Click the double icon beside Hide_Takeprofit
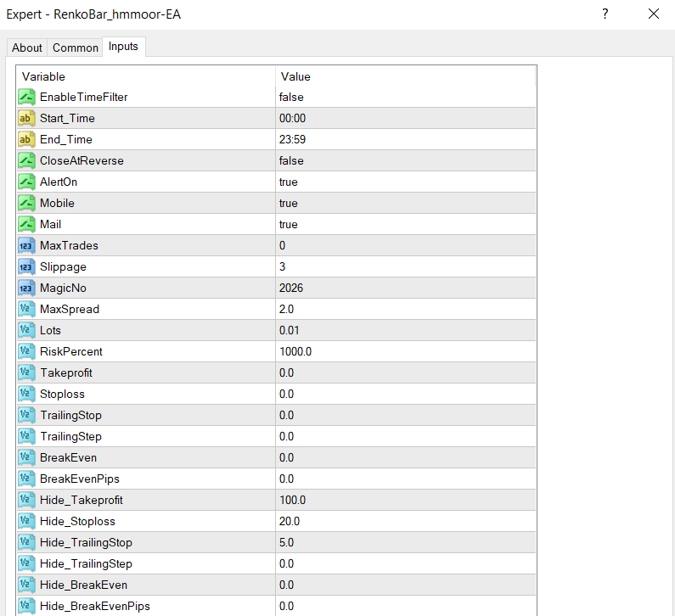Viewport: 675px width, 616px height. coord(26,500)
